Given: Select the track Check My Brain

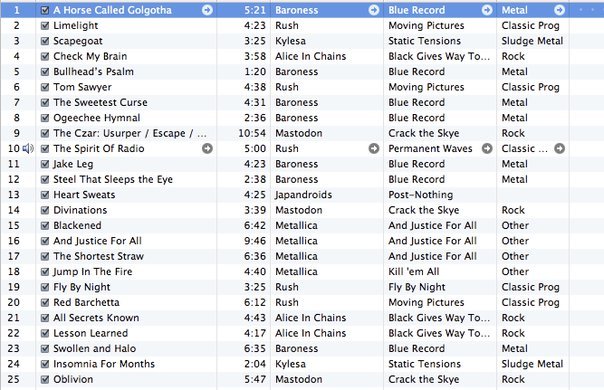Looking at the screenshot, I should [x=90, y=57].
